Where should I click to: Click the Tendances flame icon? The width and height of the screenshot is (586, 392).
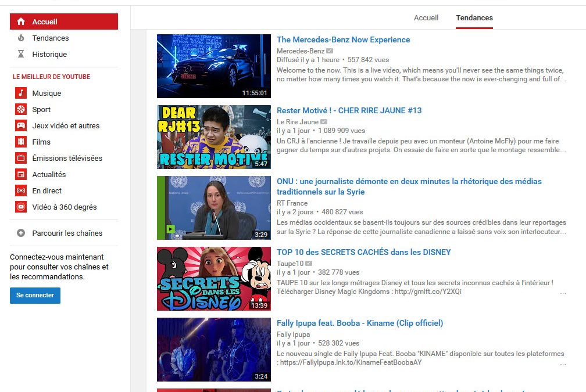click(21, 38)
